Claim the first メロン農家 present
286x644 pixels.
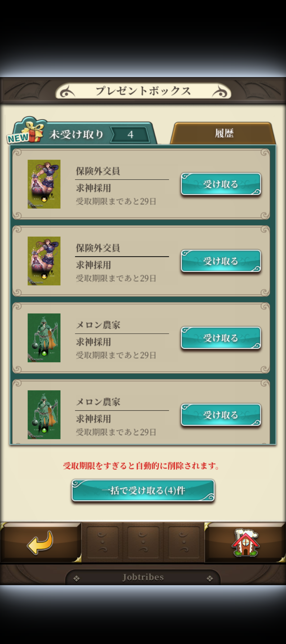pos(221,338)
